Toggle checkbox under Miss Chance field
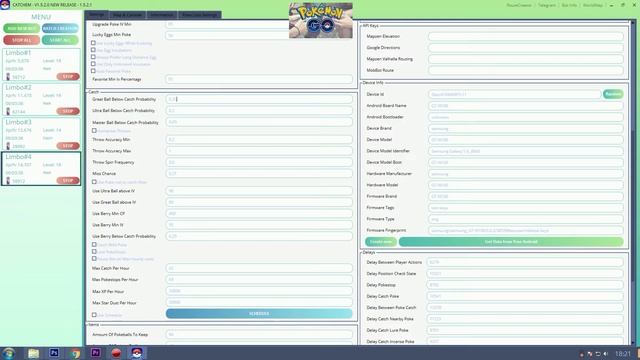 click(x=94, y=182)
